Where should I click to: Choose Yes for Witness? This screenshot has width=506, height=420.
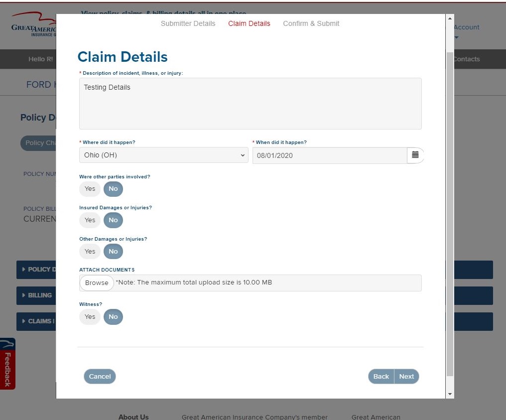[x=90, y=317]
